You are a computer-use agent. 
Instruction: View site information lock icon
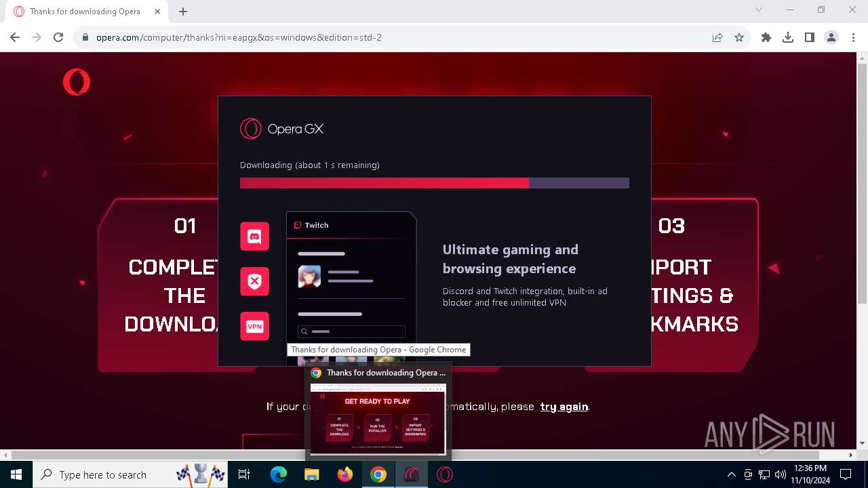click(85, 38)
